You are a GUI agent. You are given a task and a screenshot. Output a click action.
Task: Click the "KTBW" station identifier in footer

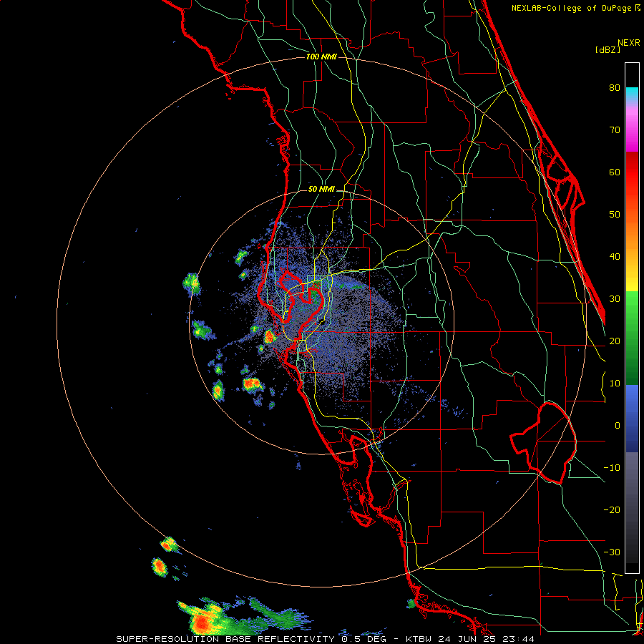coord(420,639)
